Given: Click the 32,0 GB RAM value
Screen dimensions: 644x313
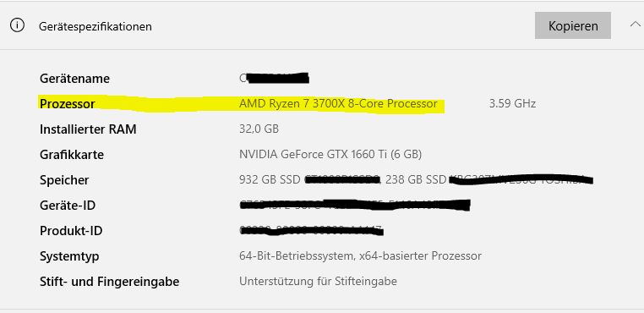Looking at the screenshot, I should point(259,129).
